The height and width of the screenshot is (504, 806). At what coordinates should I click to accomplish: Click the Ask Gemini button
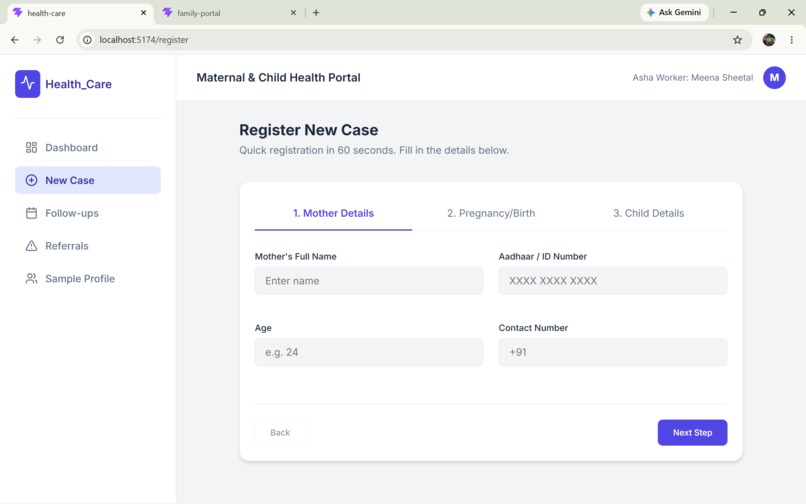(674, 12)
